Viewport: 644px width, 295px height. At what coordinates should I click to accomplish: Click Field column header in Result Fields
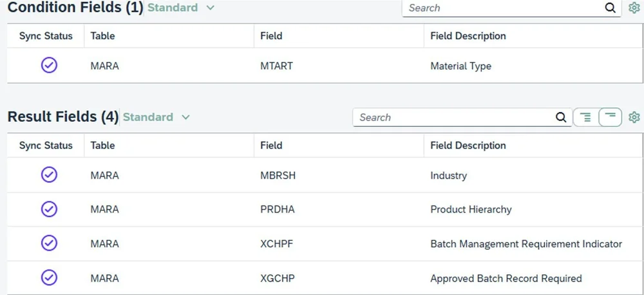pos(271,146)
